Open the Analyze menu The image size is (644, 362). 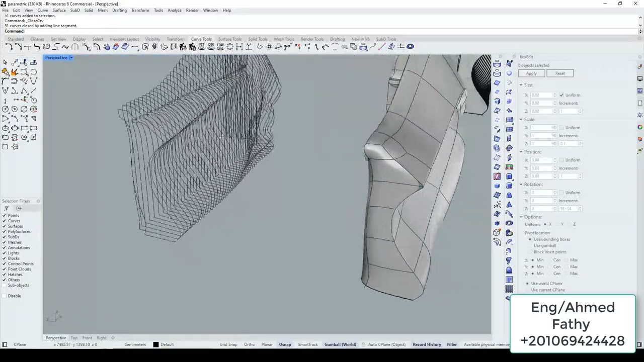point(174,10)
